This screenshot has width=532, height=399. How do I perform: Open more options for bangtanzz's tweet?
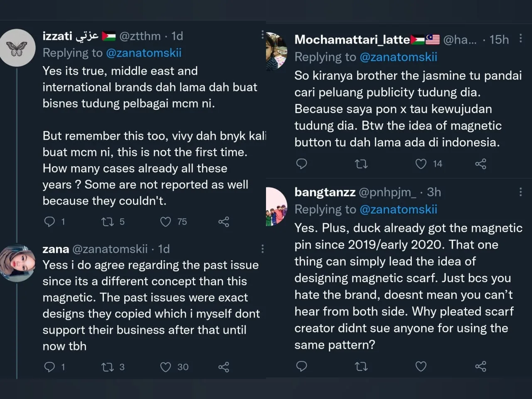pos(520,192)
